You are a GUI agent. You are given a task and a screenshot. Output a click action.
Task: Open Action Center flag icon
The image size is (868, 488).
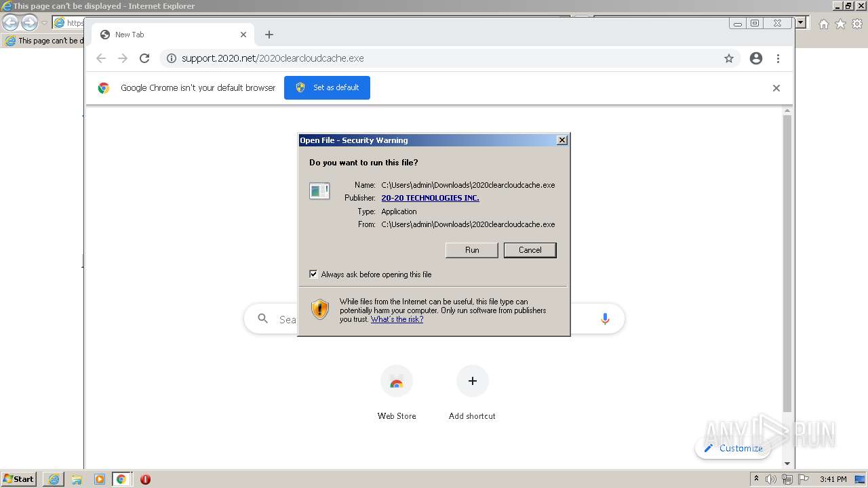pos(803,479)
